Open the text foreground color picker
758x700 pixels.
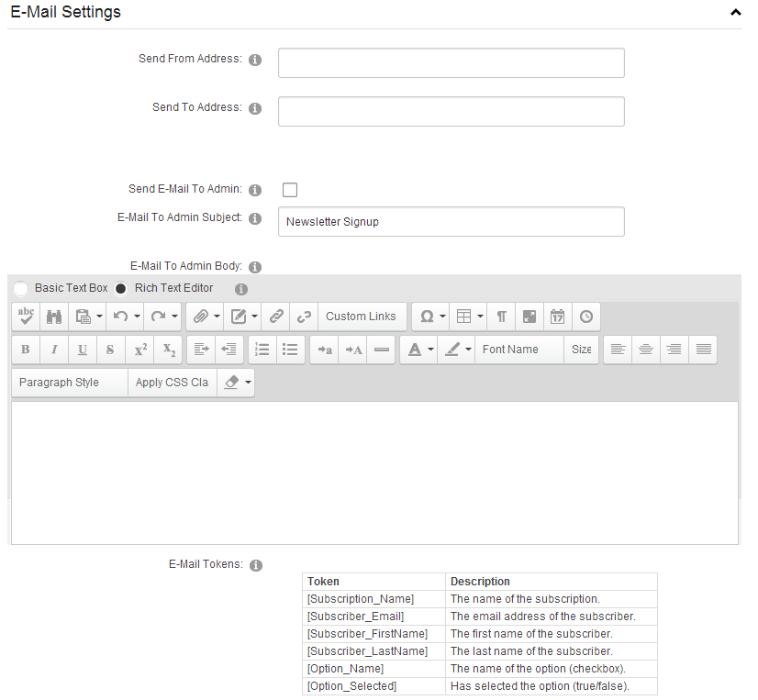415,350
